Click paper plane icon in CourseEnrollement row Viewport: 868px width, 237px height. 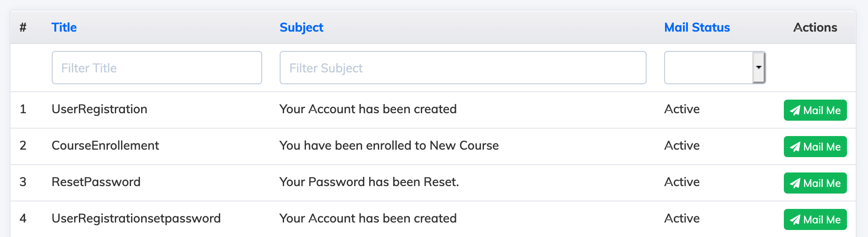click(x=795, y=147)
